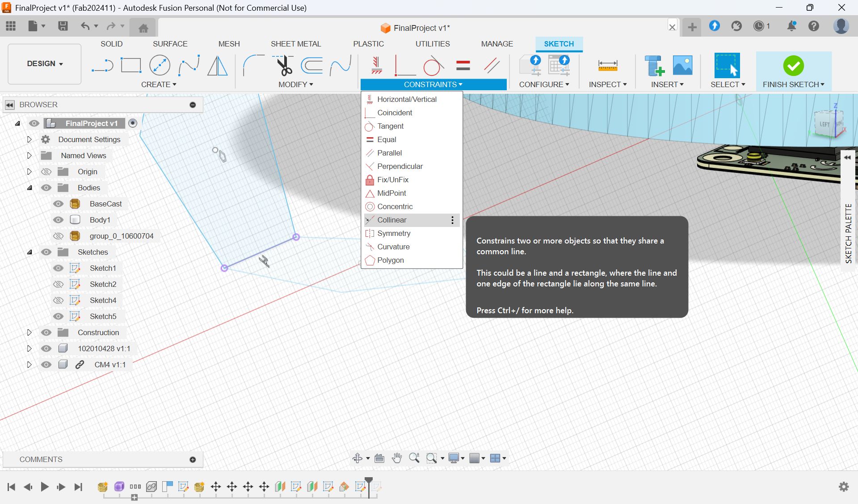Image resolution: width=858 pixels, height=504 pixels.
Task: Open the DESIGN workspace dropdown
Action: point(45,63)
